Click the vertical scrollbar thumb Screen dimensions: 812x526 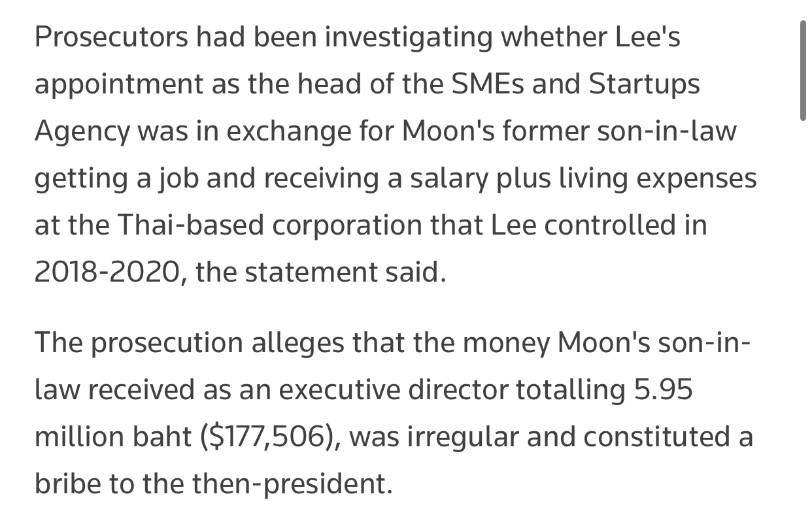click(803, 71)
